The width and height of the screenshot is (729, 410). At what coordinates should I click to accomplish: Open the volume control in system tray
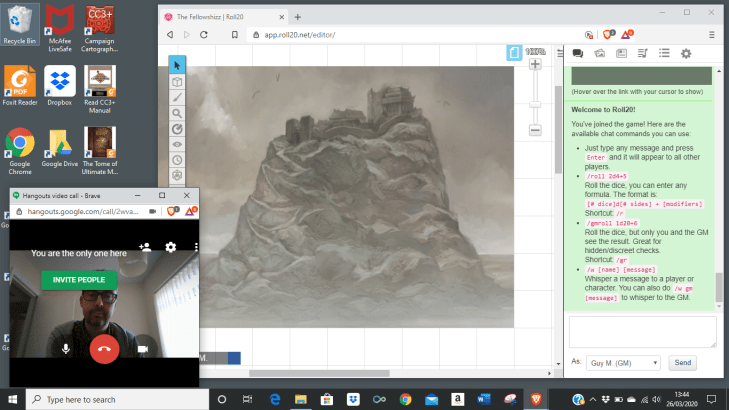click(x=656, y=399)
